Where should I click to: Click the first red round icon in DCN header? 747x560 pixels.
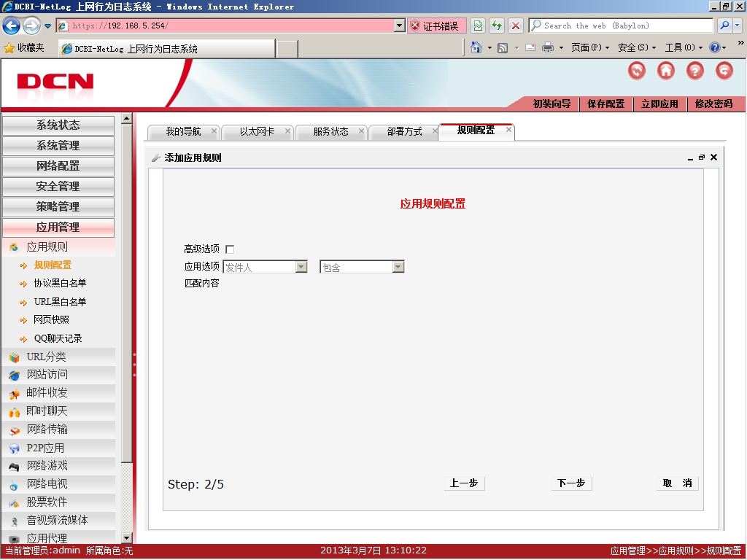click(x=637, y=71)
